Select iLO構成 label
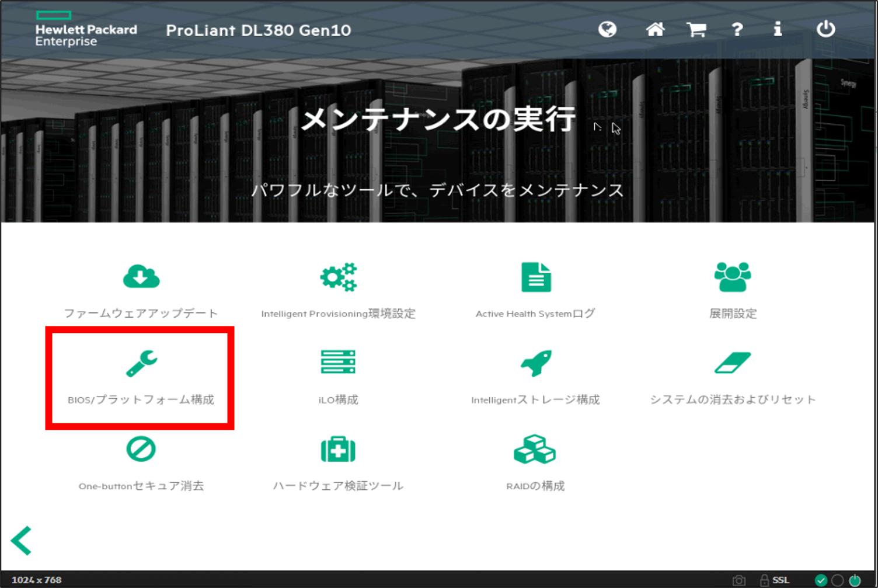 click(338, 400)
